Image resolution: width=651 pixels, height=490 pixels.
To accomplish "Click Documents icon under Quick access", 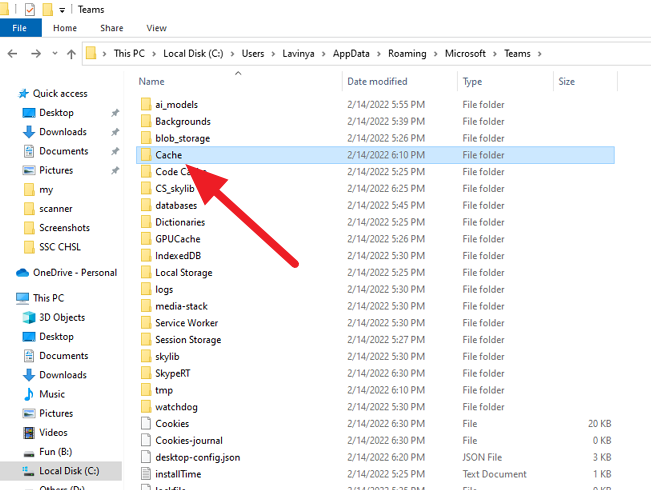I will tap(29, 151).
